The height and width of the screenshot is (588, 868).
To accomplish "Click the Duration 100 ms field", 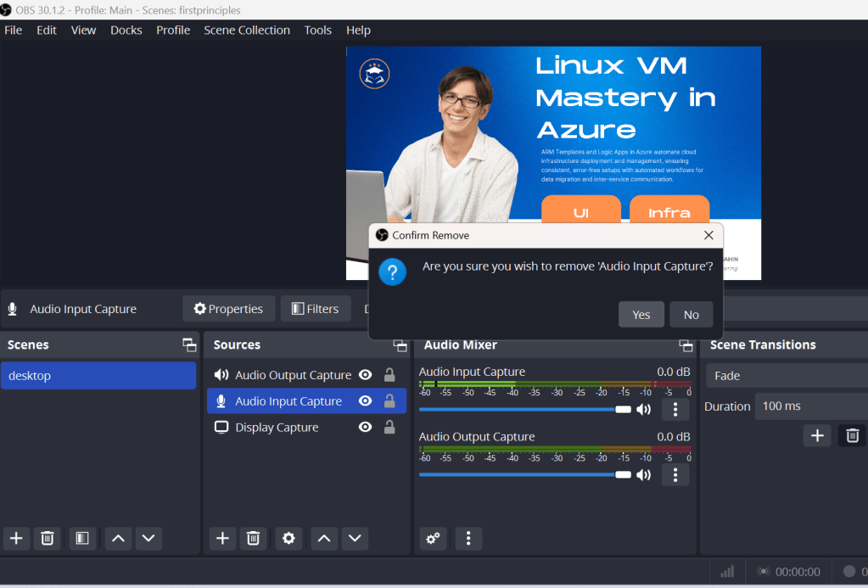I will (x=811, y=406).
